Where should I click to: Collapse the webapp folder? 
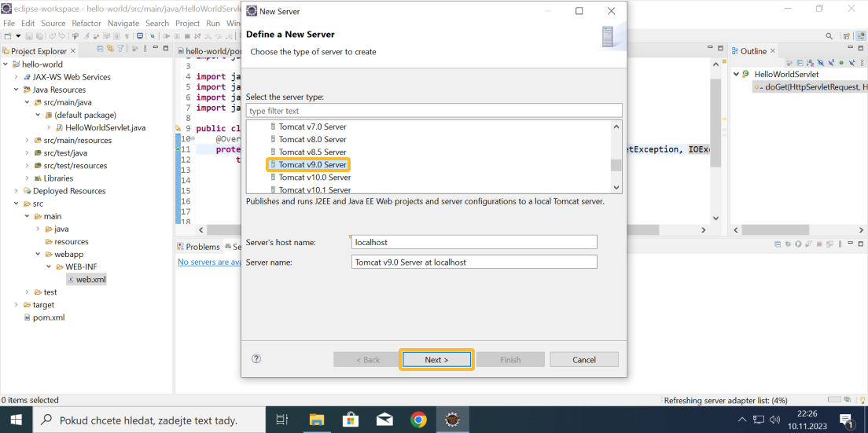[39, 255]
